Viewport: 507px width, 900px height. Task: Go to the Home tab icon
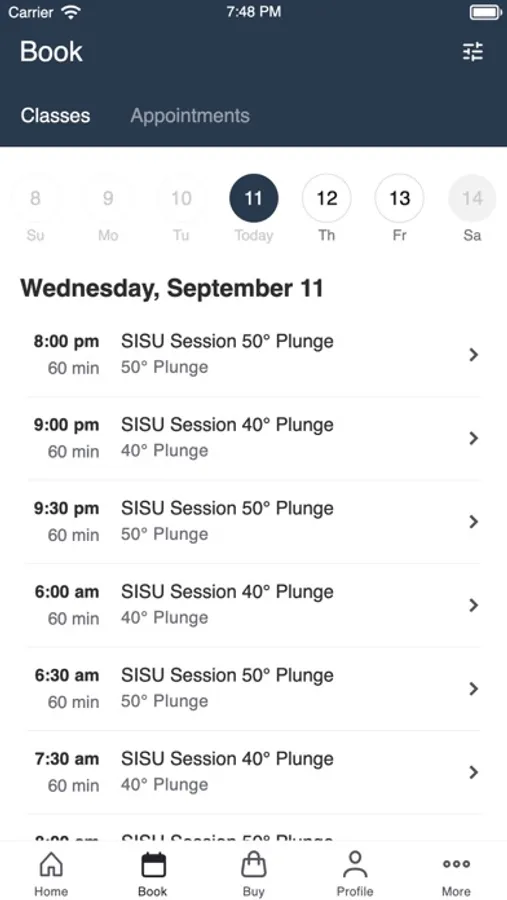[x=51, y=864]
